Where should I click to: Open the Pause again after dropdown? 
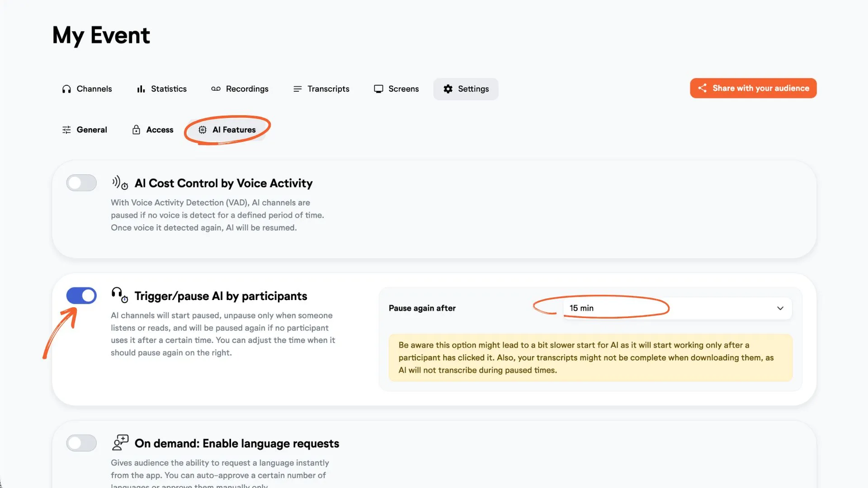[677, 308]
